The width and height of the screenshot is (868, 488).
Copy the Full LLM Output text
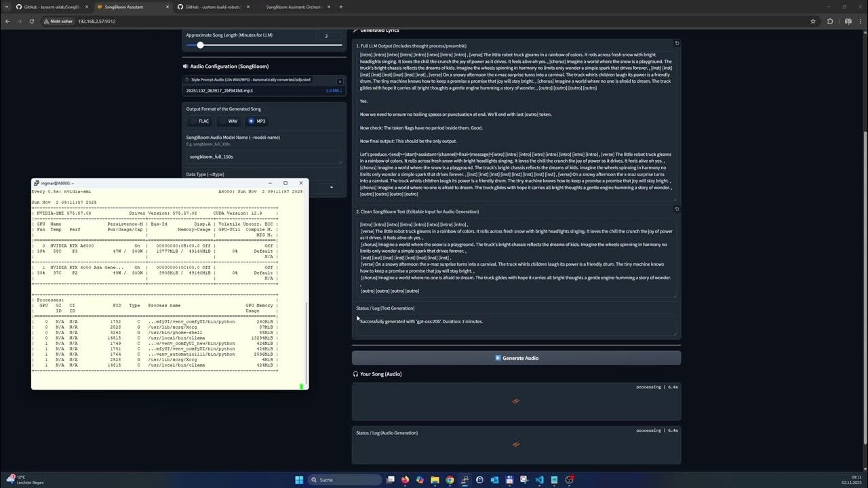(x=676, y=43)
